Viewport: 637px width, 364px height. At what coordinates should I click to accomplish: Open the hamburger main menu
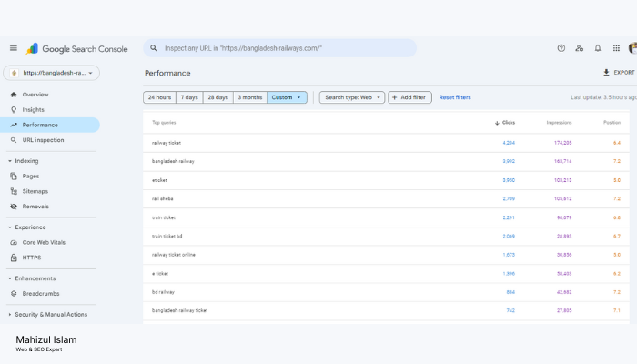pos(14,48)
